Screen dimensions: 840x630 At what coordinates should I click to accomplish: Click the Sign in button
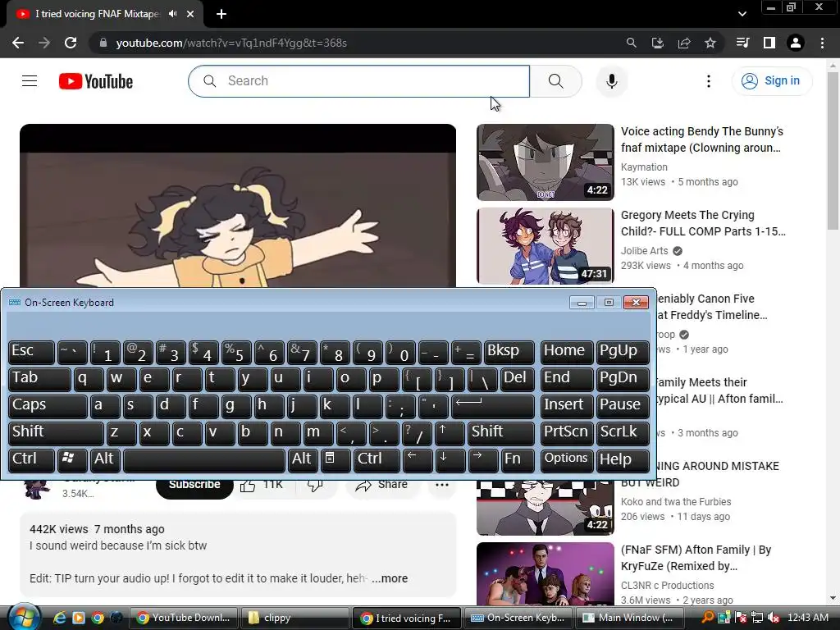[772, 81]
